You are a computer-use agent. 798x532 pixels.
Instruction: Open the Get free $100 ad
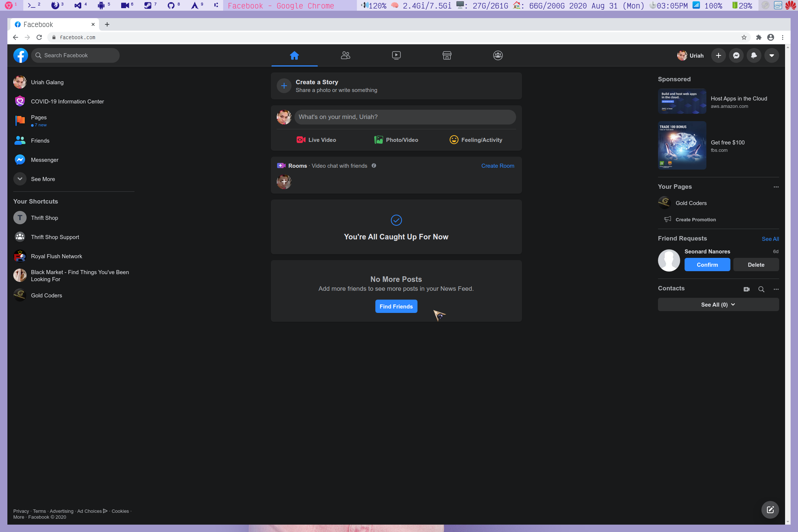718,145
